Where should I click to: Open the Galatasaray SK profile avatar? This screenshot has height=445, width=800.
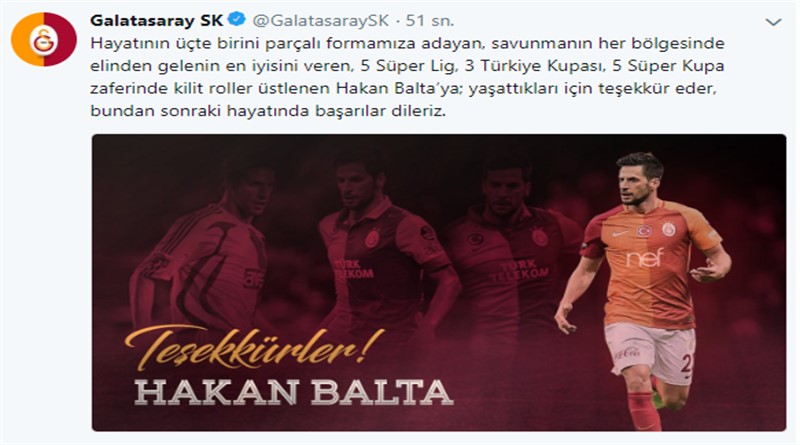pyautogui.click(x=44, y=39)
